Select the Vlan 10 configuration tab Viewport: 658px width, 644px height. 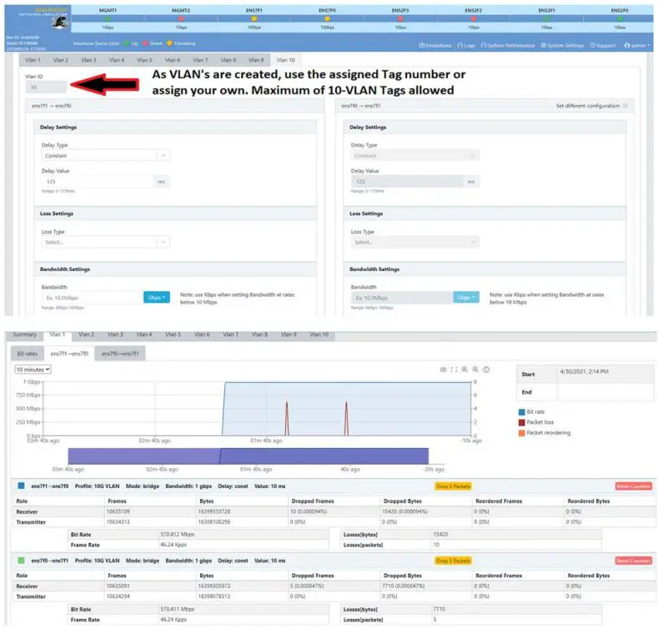pyautogui.click(x=286, y=60)
